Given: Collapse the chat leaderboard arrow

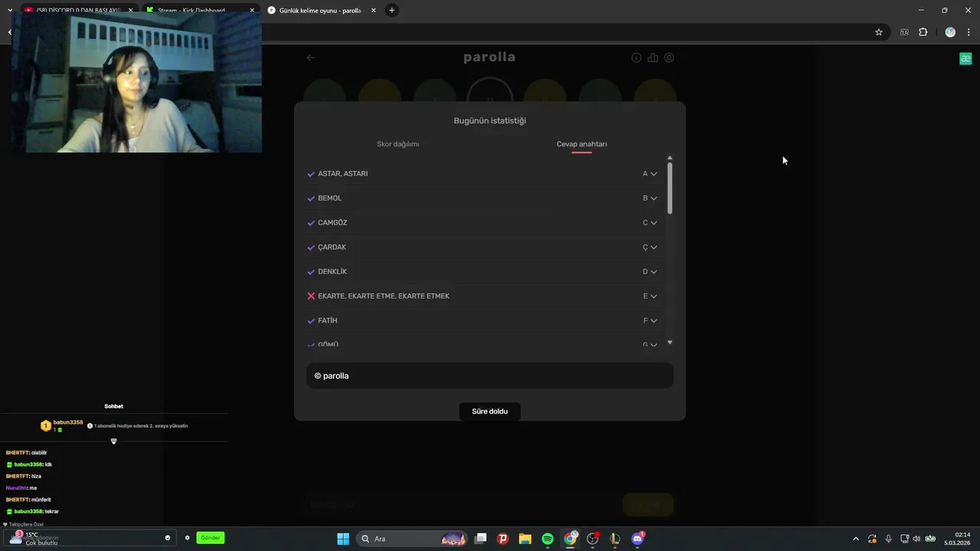Looking at the screenshot, I should 114,442.
